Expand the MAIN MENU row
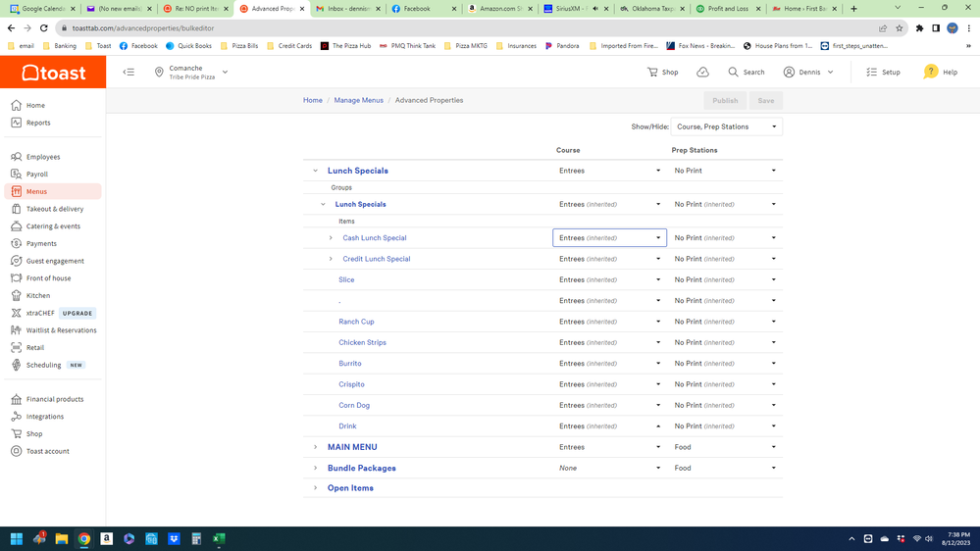 tap(315, 447)
